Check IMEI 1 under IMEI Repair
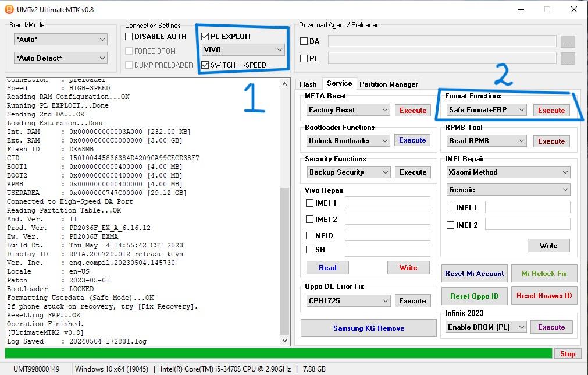The height and width of the screenshot is (375, 588). 450,207
